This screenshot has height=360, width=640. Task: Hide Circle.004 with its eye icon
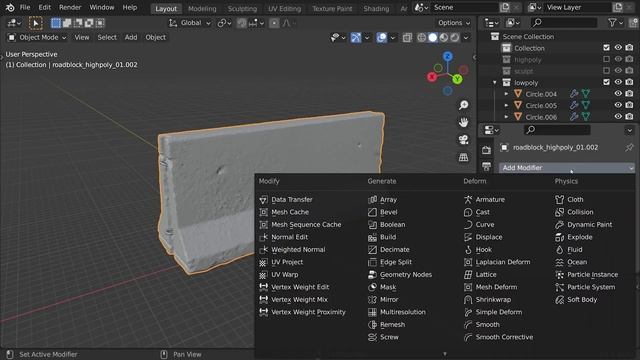click(x=618, y=93)
